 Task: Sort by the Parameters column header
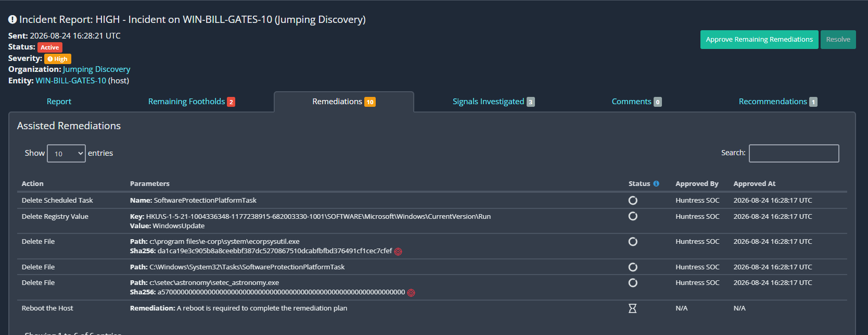pos(150,183)
